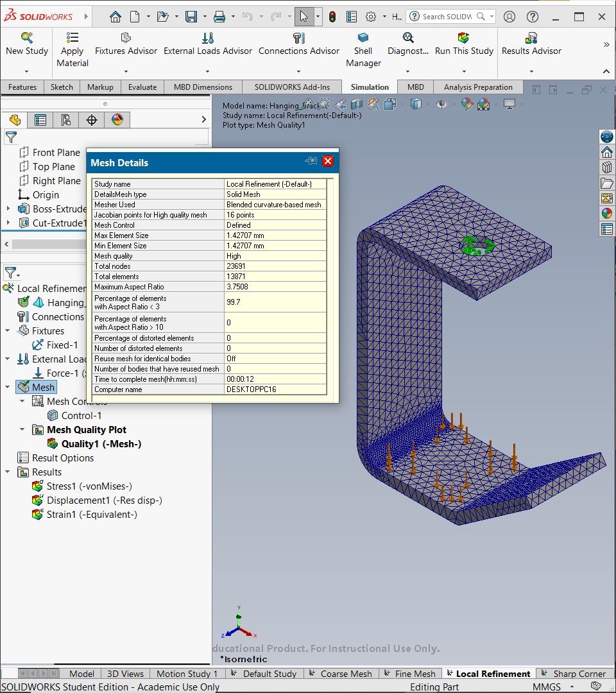Click the Search SOLIDWORKS input field
This screenshot has width=616, height=693.
pyautogui.click(x=447, y=17)
